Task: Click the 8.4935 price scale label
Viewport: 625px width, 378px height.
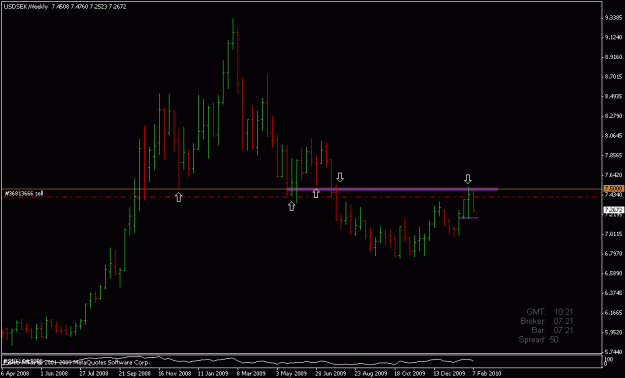Action: 613,96
